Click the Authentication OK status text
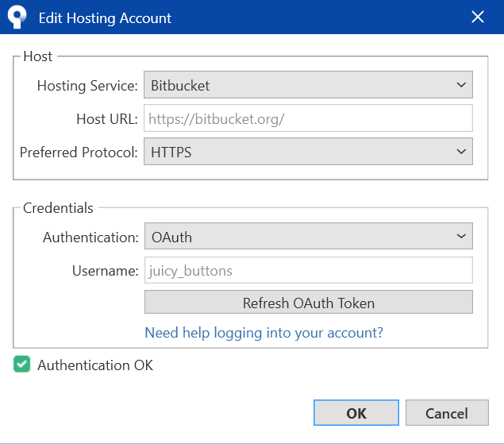The width and height of the screenshot is (504, 444). tap(95, 365)
